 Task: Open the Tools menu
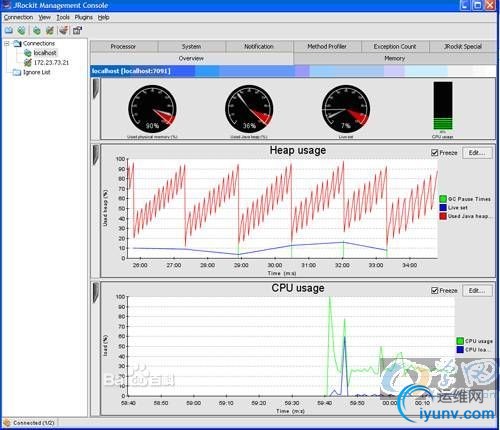point(63,17)
